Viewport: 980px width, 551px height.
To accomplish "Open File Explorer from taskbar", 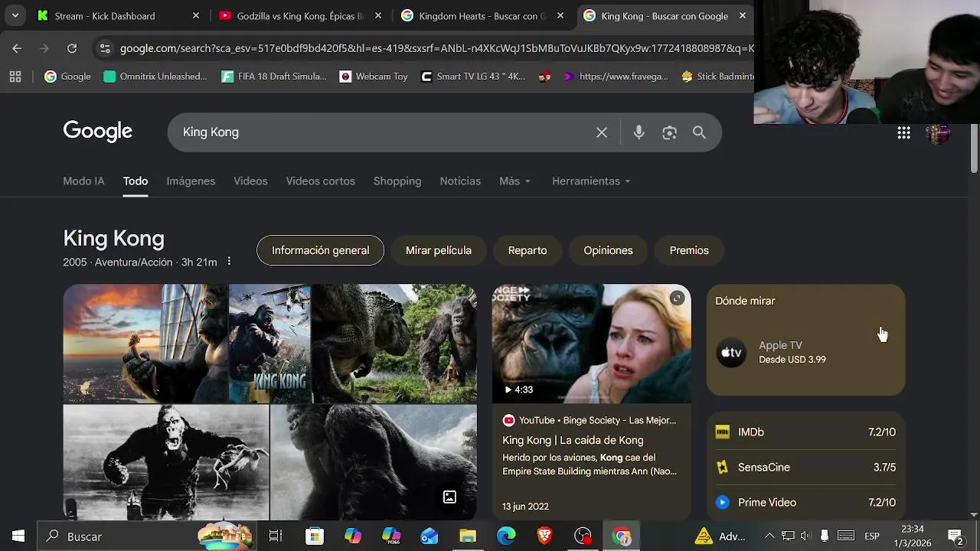I will pos(468,536).
